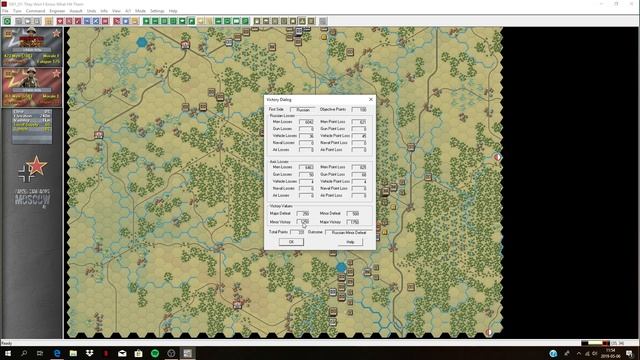The width and height of the screenshot is (640, 360).
Task: Open the Turn menu
Action: pyautogui.click(x=17, y=11)
